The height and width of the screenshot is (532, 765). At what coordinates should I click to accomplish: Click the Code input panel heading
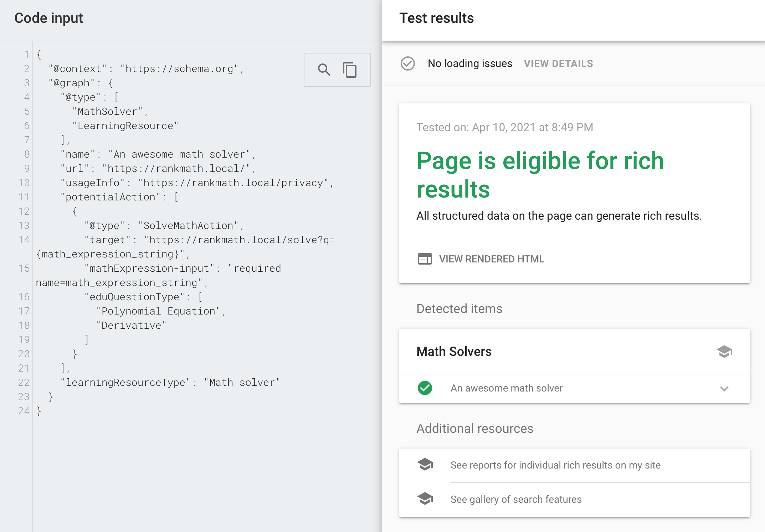pyautogui.click(x=48, y=18)
